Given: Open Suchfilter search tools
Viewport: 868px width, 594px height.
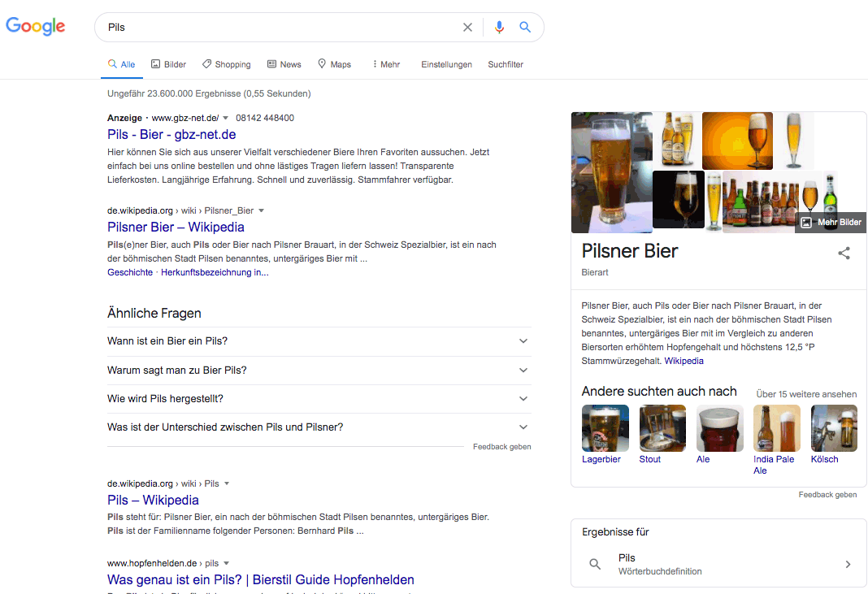Looking at the screenshot, I should point(506,64).
